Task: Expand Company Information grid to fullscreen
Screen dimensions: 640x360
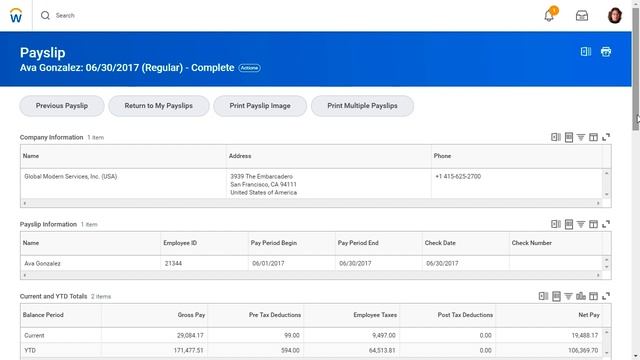Action: point(606,137)
